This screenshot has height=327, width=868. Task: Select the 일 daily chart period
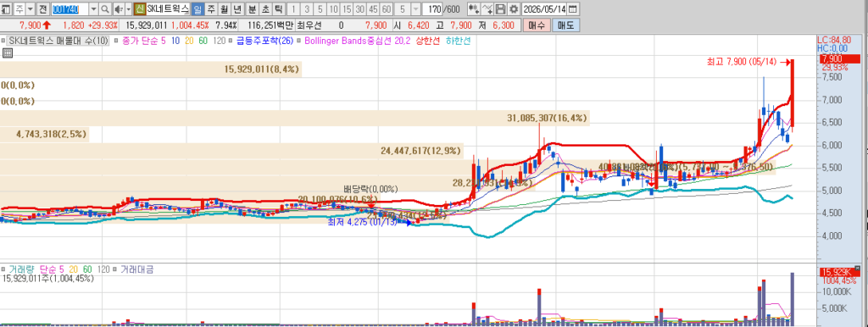pyautogui.click(x=198, y=9)
